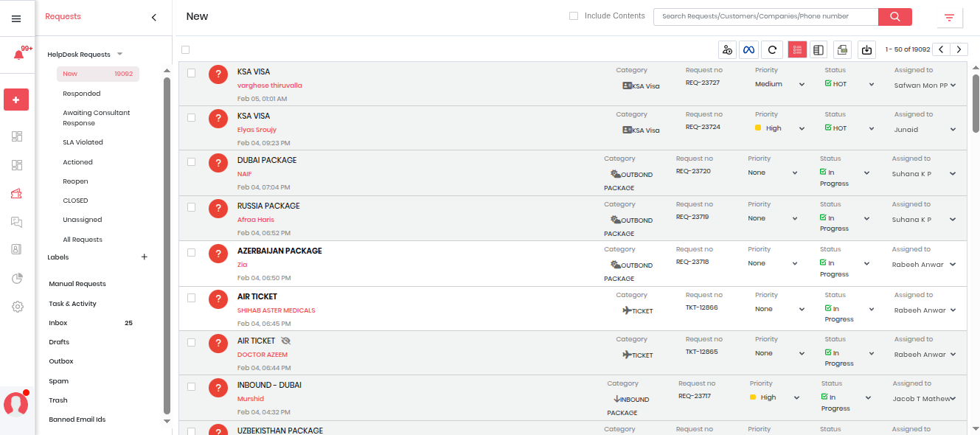Open the red filter icon at top right

point(949,18)
